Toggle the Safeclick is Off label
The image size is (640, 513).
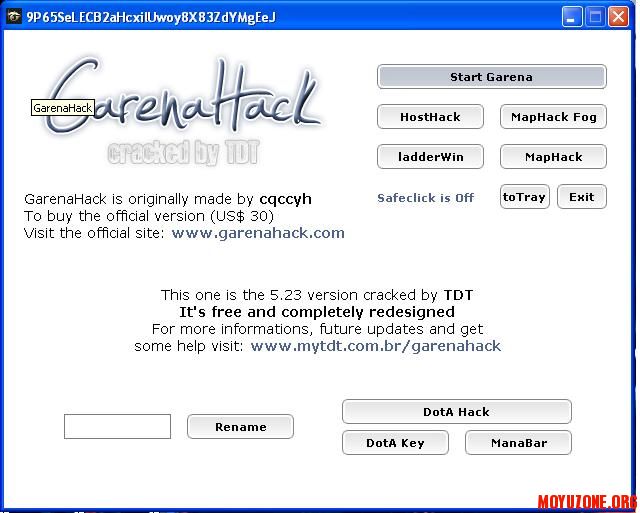tap(425, 198)
